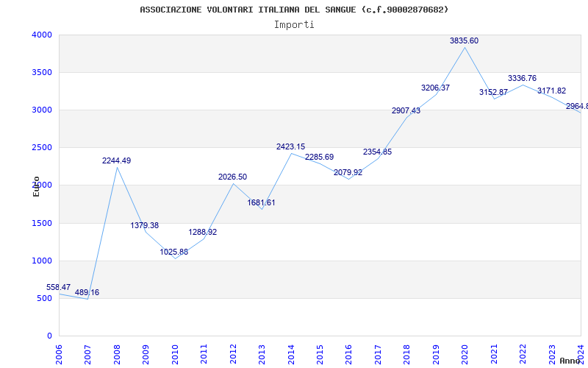Select the data label 2423.15

[x=290, y=146]
